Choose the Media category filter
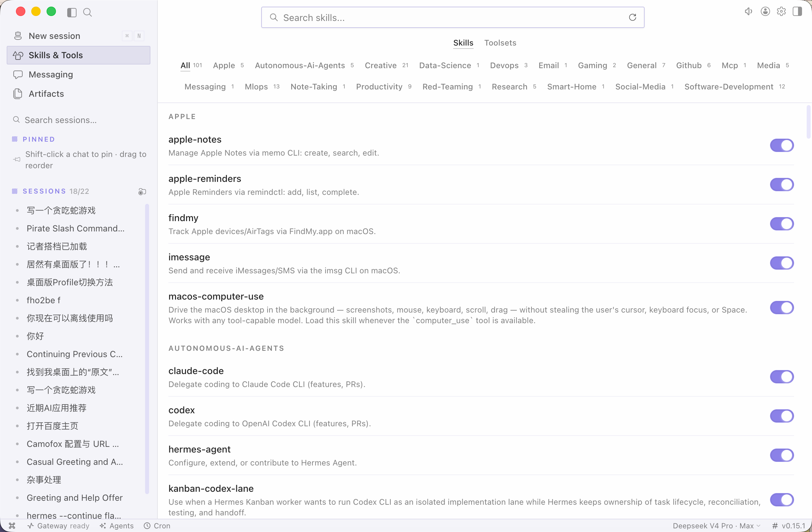This screenshot has width=812, height=532. (x=773, y=66)
